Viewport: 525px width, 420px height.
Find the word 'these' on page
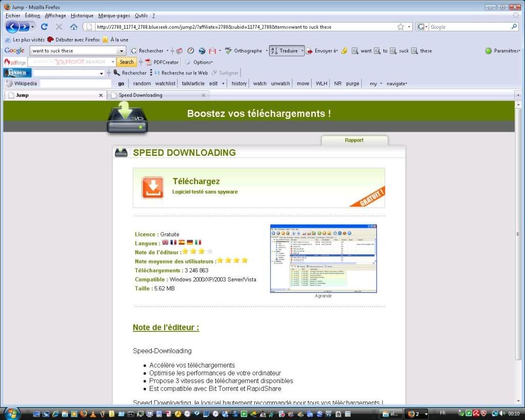421,51
